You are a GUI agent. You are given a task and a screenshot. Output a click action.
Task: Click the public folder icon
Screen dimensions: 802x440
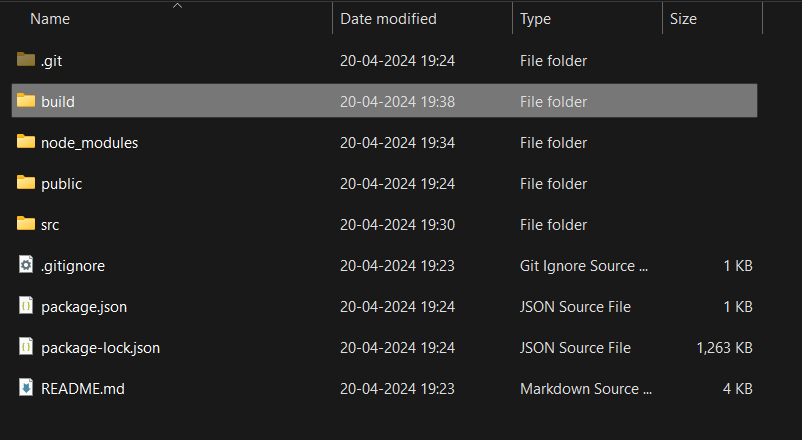click(x=26, y=183)
